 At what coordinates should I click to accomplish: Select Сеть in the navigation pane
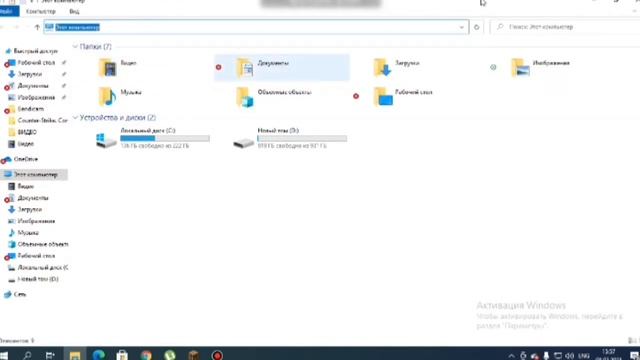point(20,294)
